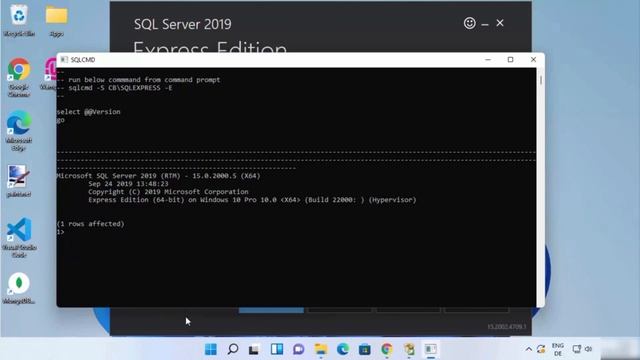Click the '(1 rows affected)' text
Viewport: 640px width, 360px height.
pyautogui.click(x=91, y=224)
